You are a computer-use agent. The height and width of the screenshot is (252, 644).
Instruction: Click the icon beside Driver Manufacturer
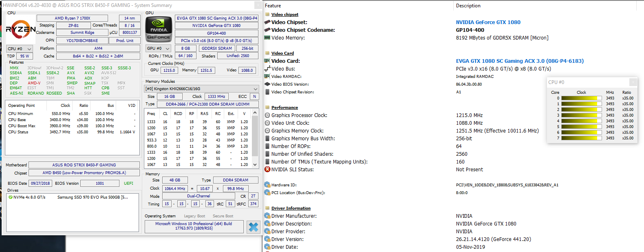tap(267, 216)
